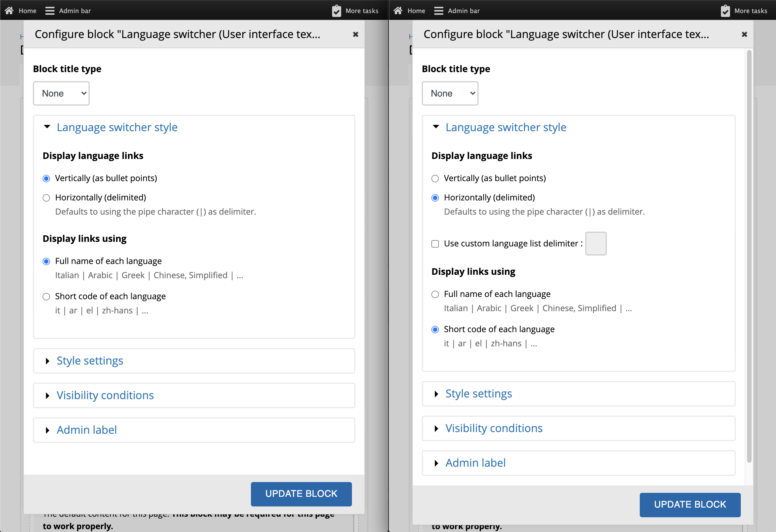This screenshot has height=532, width=776.
Task: Click the Admin bar menu label
Action: point(75,10)
